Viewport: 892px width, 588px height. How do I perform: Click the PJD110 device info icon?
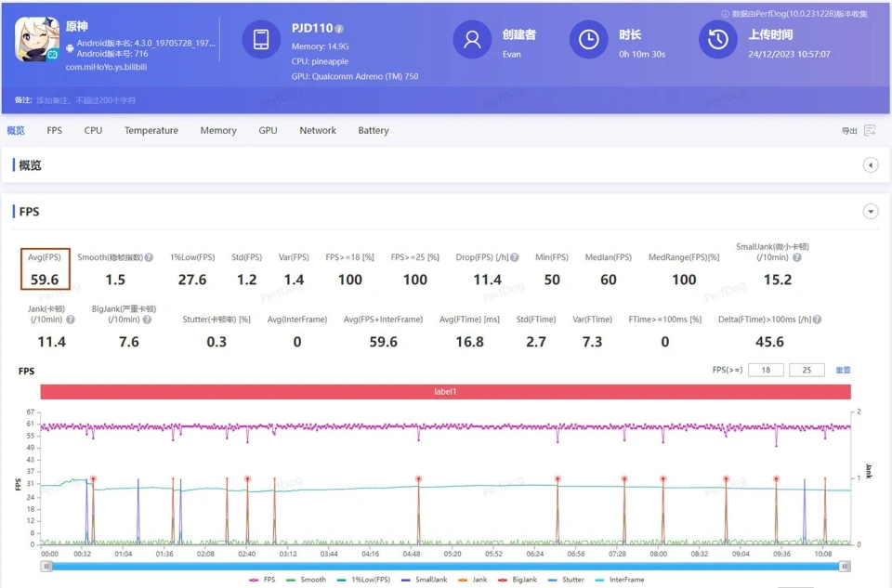point(339,29)
